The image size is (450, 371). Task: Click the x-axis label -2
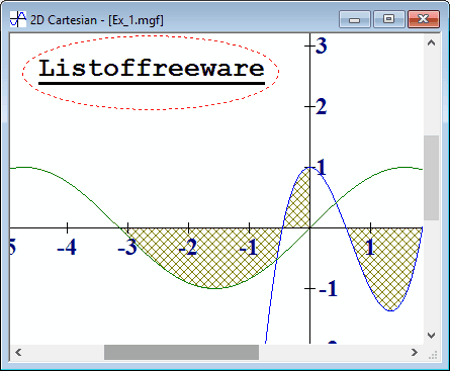click(x=188, y=248)
